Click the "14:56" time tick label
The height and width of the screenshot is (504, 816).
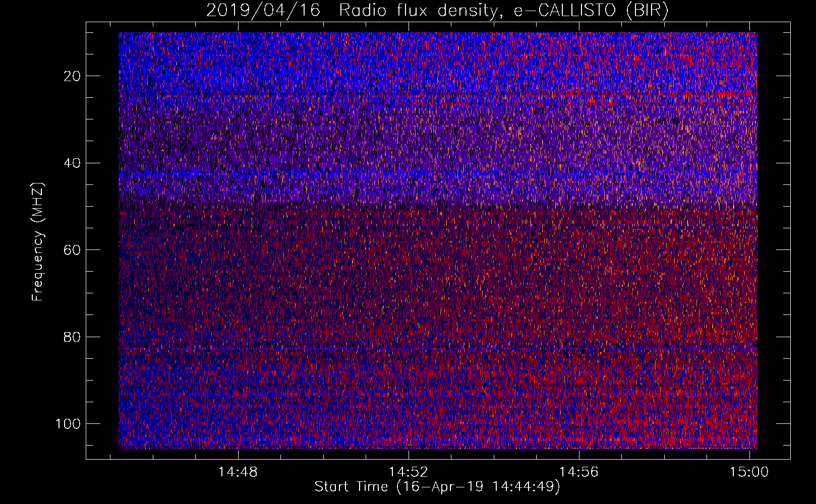pyautogui.click(x=578, y=472)
